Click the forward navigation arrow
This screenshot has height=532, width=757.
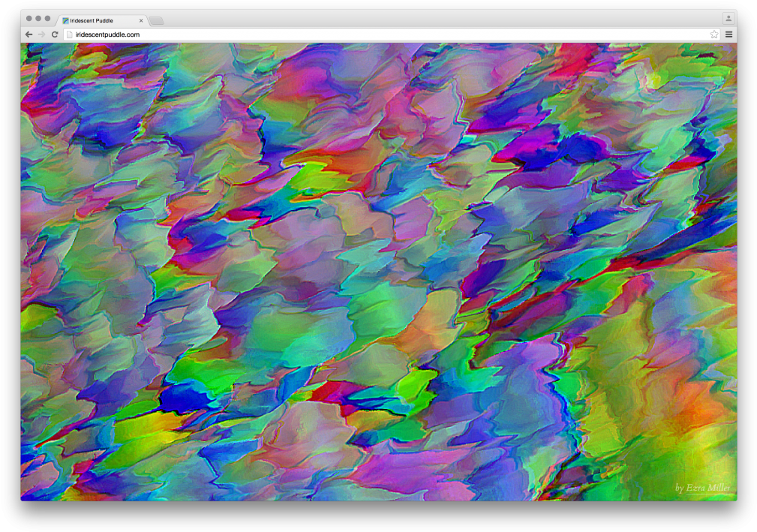coord(41,35)
